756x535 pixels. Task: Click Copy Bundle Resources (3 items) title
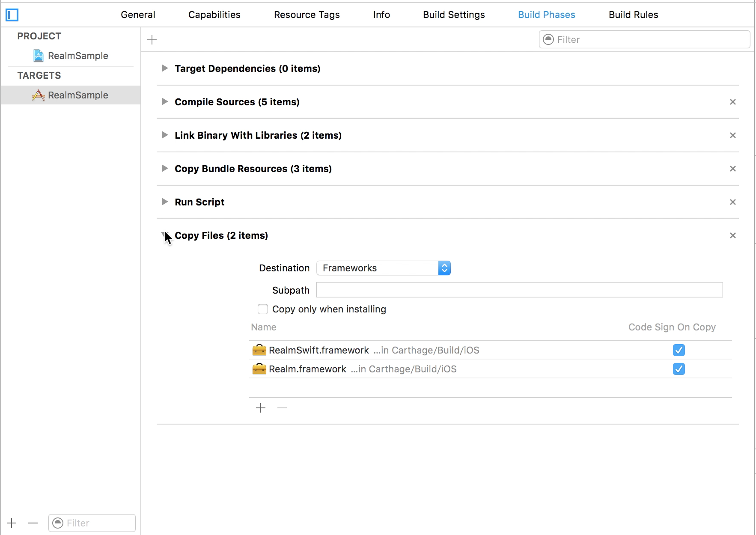tap(253, 169)
